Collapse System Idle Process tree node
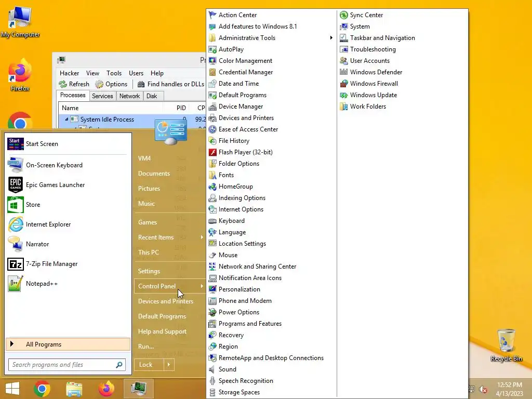This screenshot has height=399, width=532. (66, 119)
